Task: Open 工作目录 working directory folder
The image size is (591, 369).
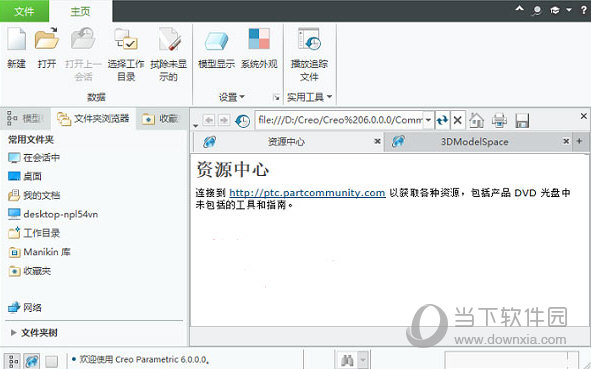Action: [x=34, y=233]
